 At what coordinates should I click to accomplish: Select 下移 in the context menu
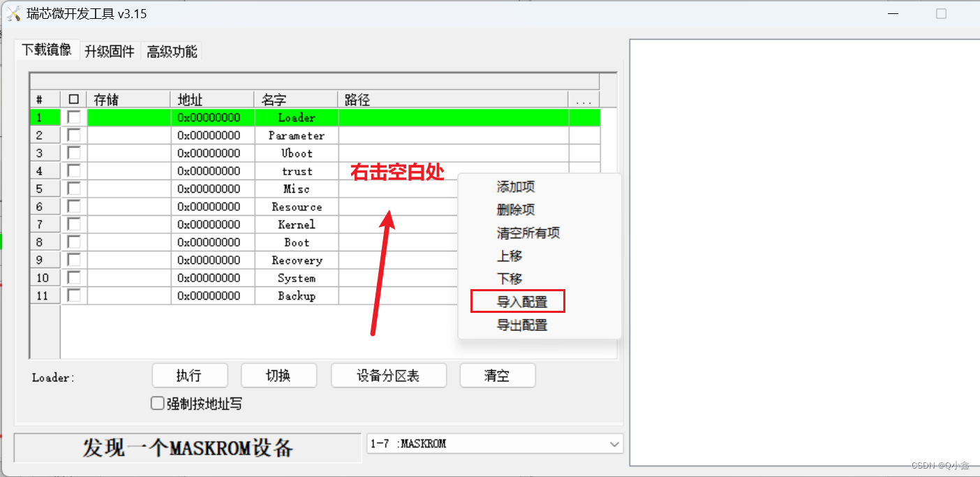[510, 279]
